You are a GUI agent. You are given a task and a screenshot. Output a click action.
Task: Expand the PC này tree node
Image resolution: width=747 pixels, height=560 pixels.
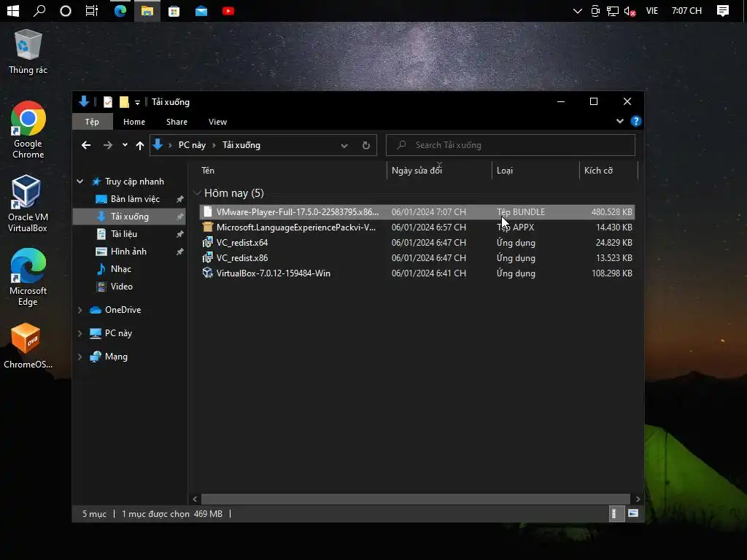80,333
